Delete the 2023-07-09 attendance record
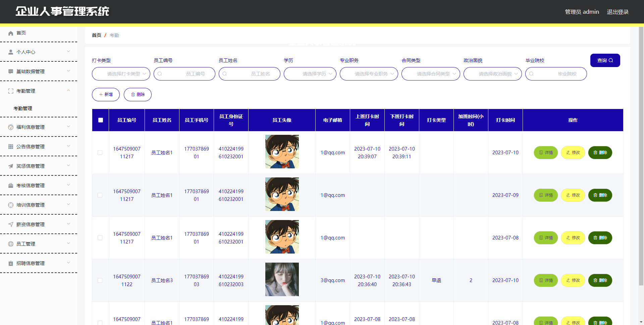Screen dimensions: 644x325 [600, 195]
